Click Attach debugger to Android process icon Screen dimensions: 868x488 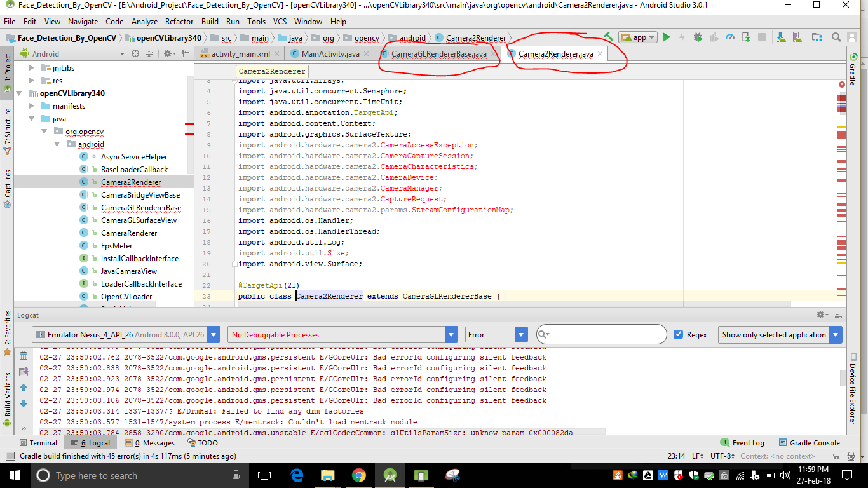(746, 37)
